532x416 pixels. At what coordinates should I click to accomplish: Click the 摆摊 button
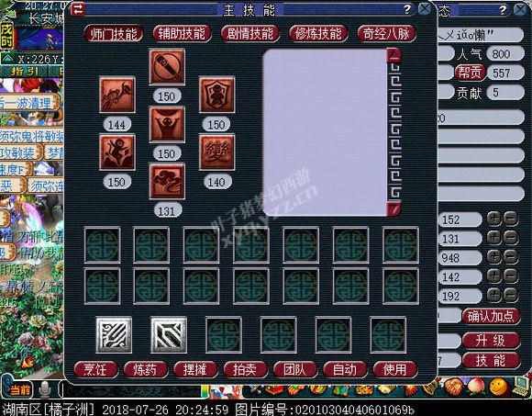[195, 369]
